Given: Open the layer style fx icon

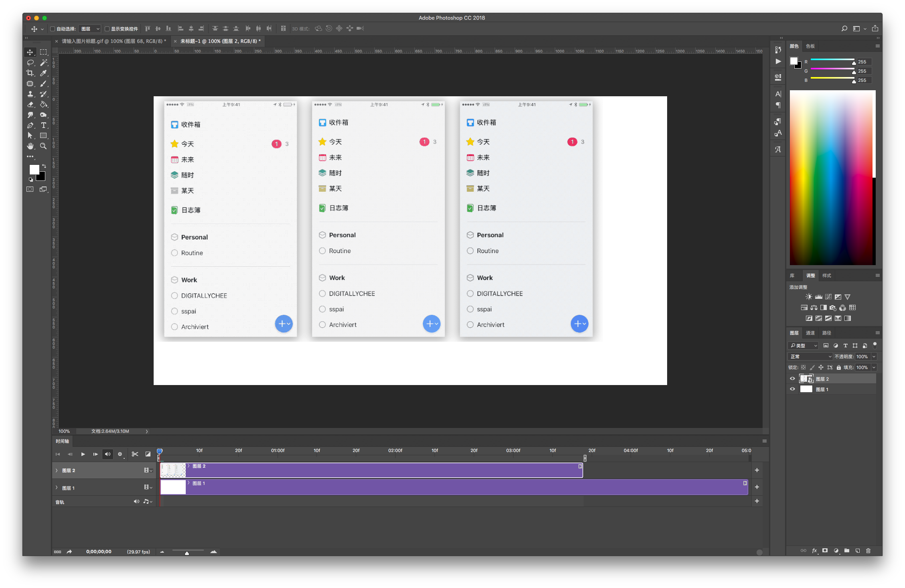Looking at the screenshot, I should 814,551.
